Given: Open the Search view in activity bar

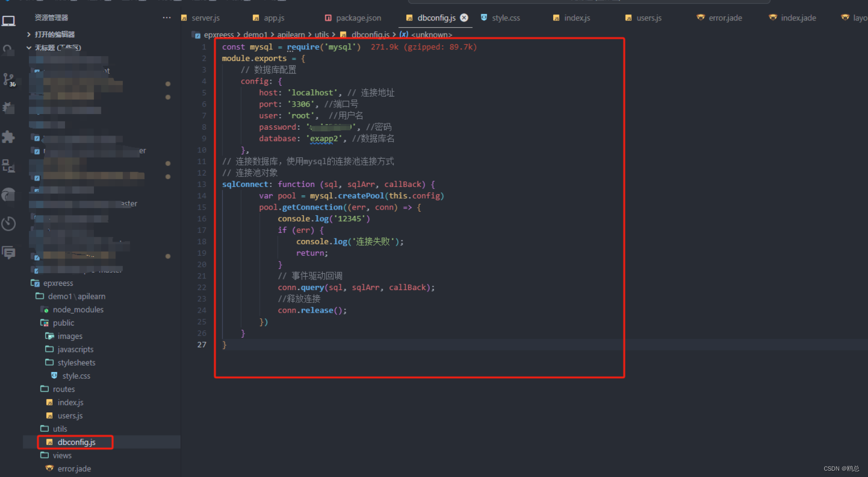Looking at the screenshot, I should click(x=8, y=50).
